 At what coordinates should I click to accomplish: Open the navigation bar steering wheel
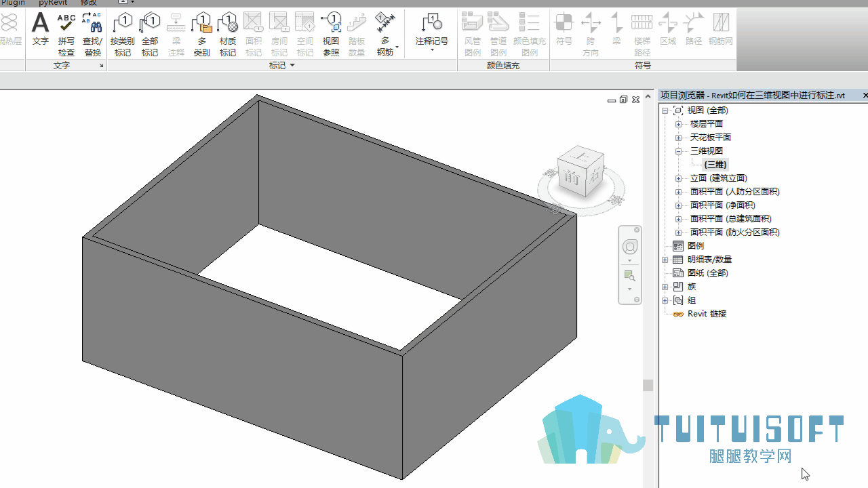click(630, 247)
